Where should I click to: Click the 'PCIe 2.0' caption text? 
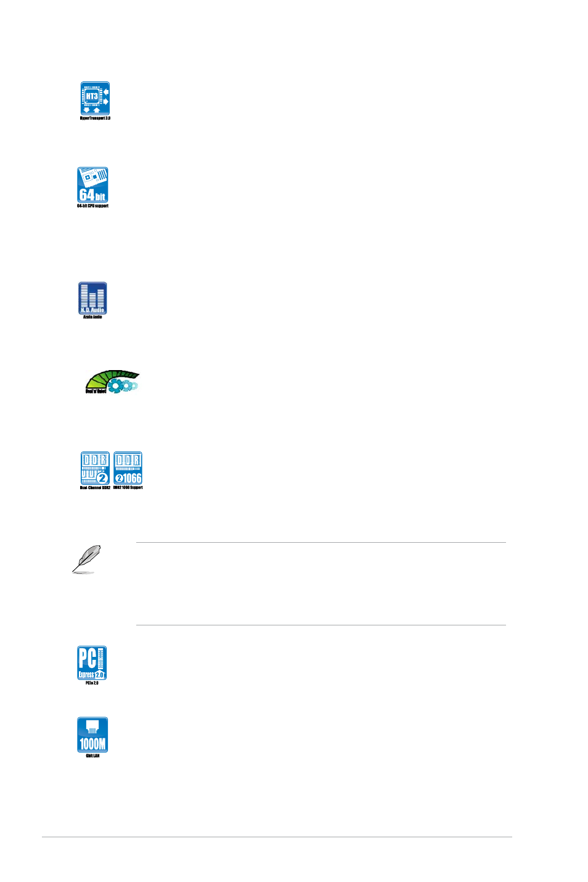tap(92, 683)
